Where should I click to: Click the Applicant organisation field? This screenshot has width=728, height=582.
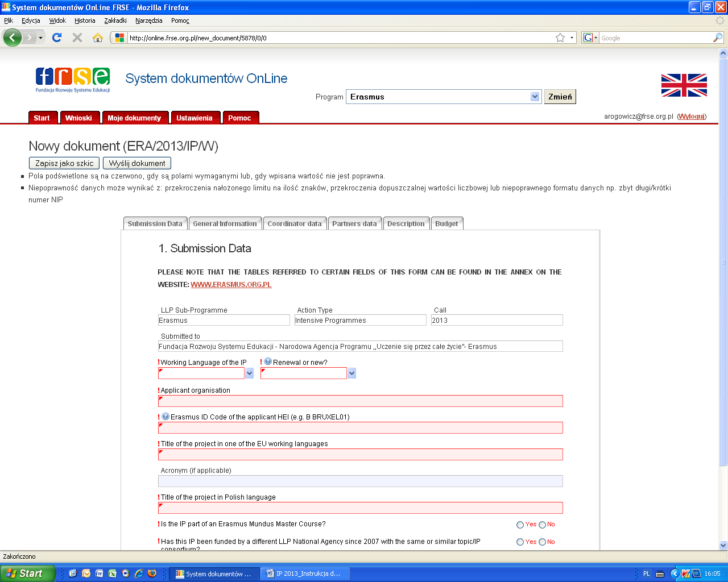point(360,401)
